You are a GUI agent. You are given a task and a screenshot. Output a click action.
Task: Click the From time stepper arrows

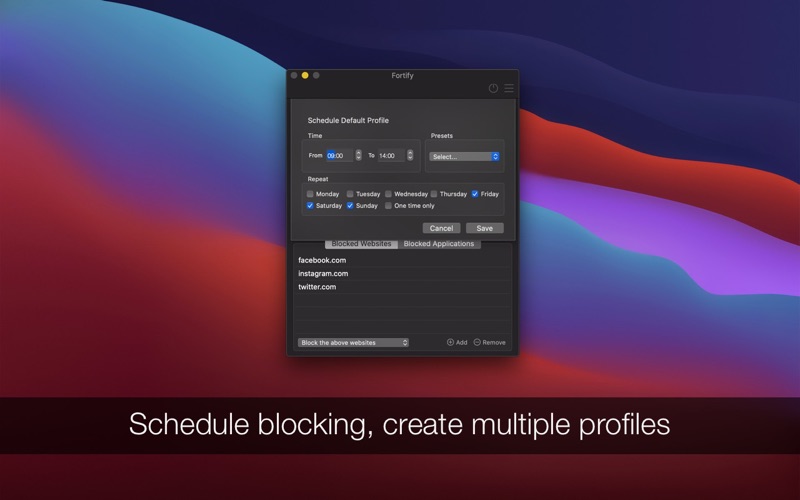click(x=358, y=155)
